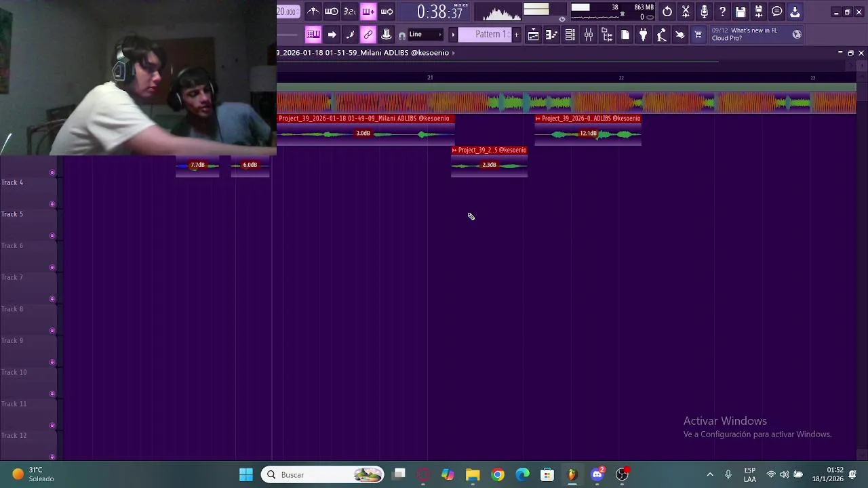The height and width of the screenshot is (488, 868).
Task: Start one-click audio recording microphone icon
Action: coord(704,12)
